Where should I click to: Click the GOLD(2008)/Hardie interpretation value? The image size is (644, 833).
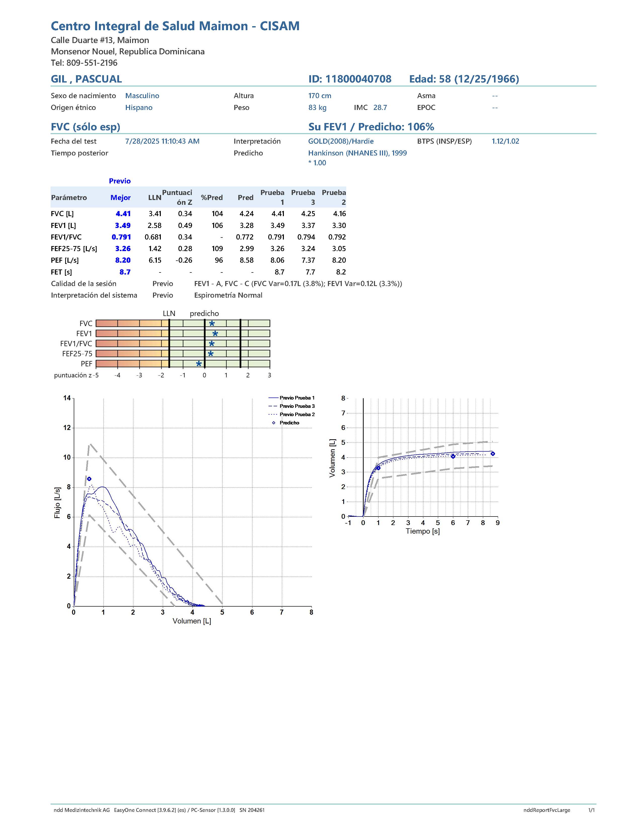point(341,141)
